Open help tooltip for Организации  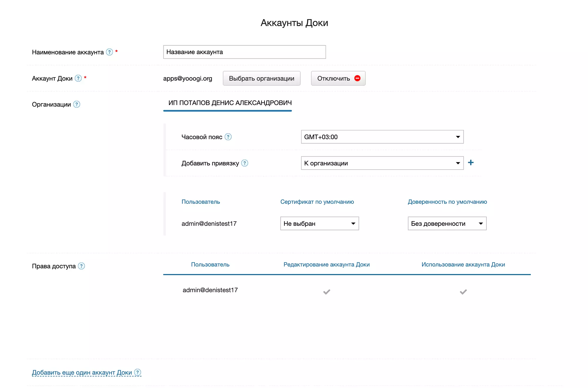76,104
